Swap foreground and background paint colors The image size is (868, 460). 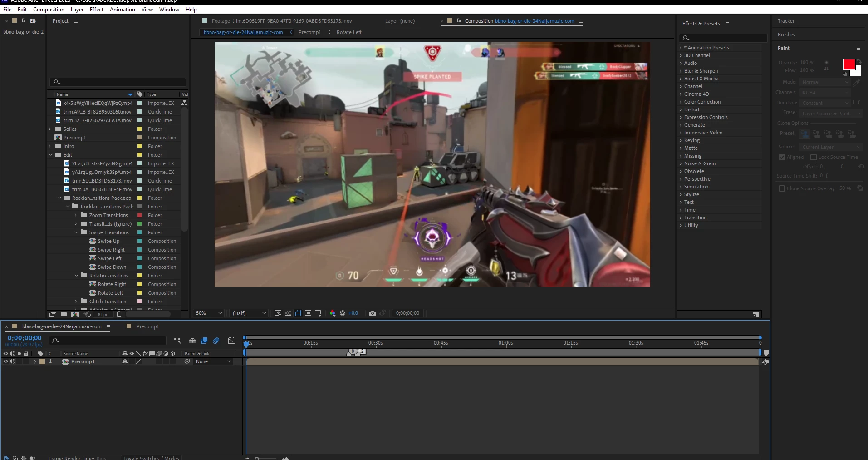[858, 61]
